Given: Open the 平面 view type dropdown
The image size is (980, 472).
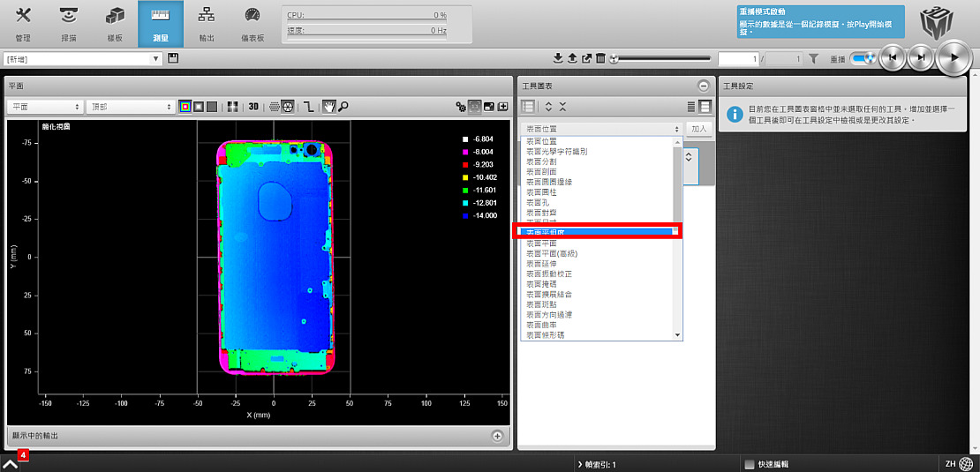Looking at the screenshot, I should click(x=44, y=107).
